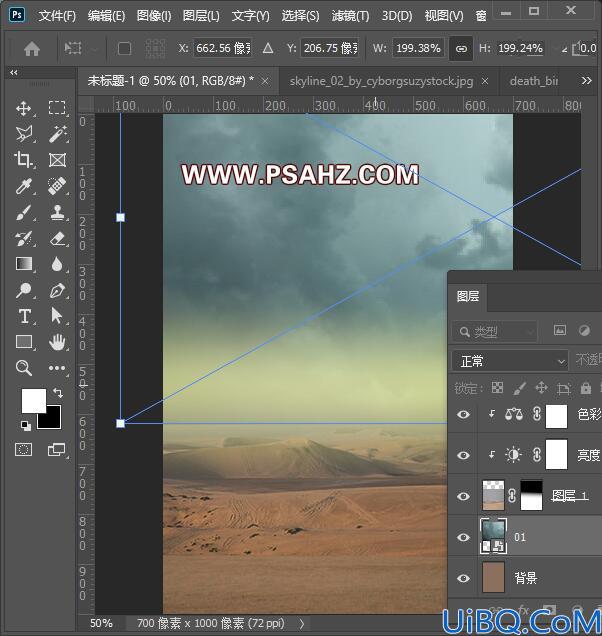Select the gradient layer mask of 图层 1
The height and width of the screenshot is (636, 602).
tap(531, 495)
